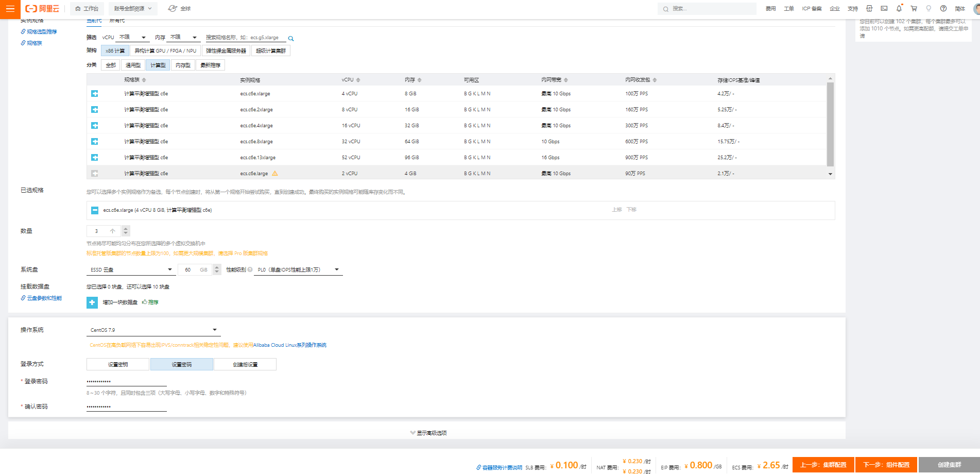Add ecs.c6e.xlarge with its plus icon

coord(95,94)
